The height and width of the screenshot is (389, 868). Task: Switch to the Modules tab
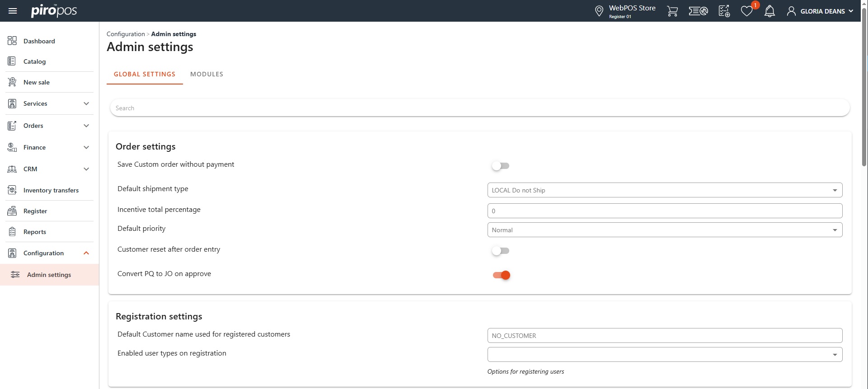pos(206,74)
